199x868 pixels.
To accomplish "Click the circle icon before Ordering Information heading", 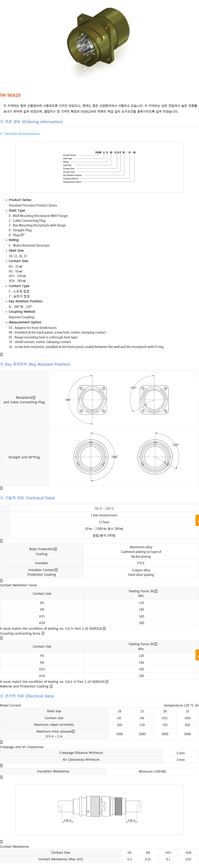I will coord(2,122).
